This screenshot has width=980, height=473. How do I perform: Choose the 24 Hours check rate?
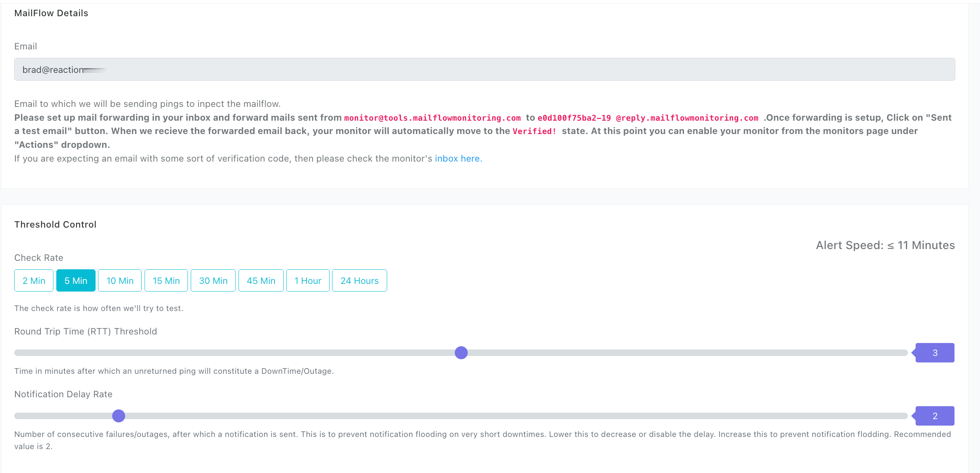(359, 281)
